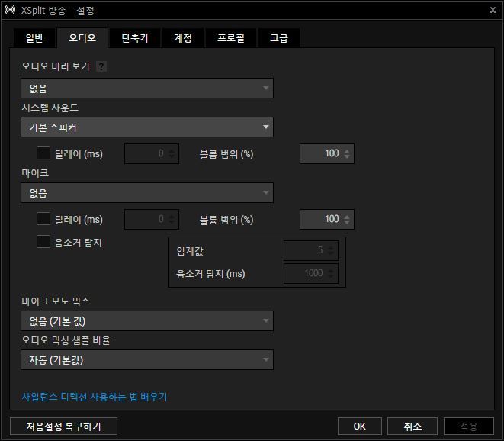Screen dimensions: 504x441
Task: Click the 임계값 label
Action: tap(190, 251)
